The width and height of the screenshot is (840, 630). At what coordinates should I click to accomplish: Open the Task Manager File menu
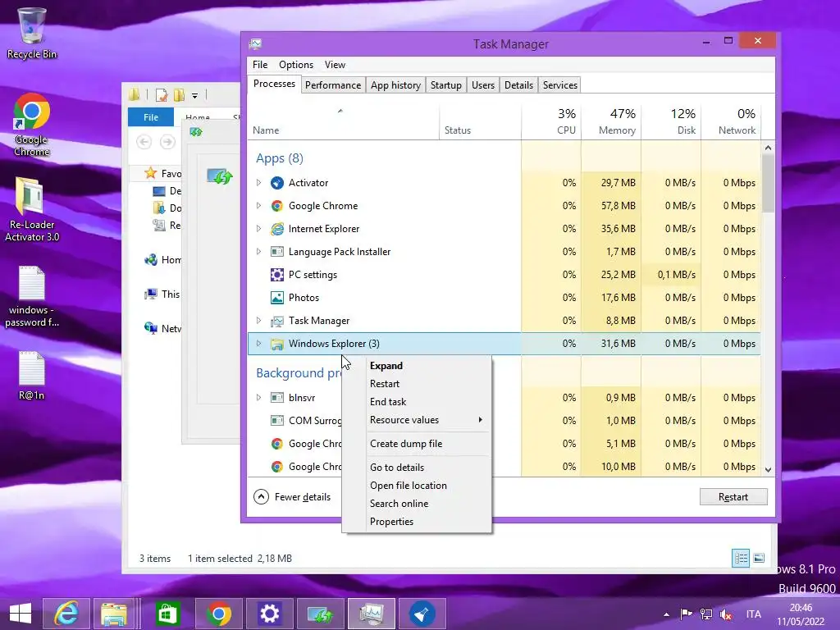tap(260, 65)
